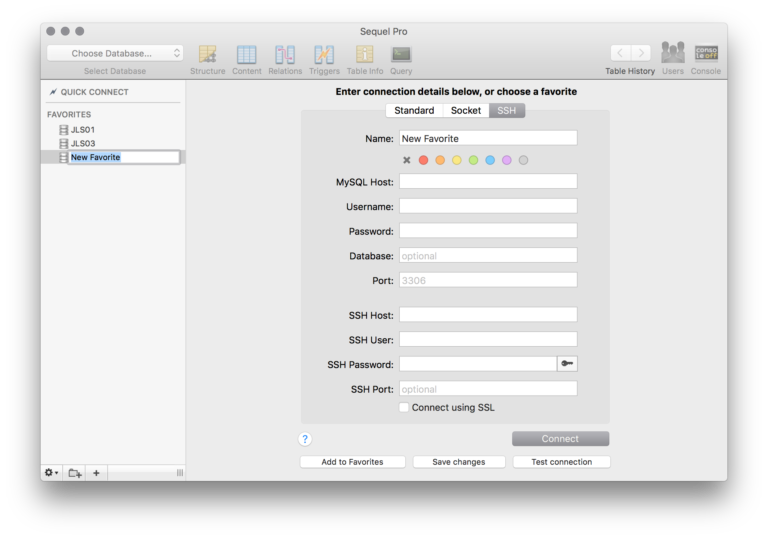Viewport: 768px width, 539px height.
Task: Open the gear actions menu in sidebar
Action: (x=51, y=473)
